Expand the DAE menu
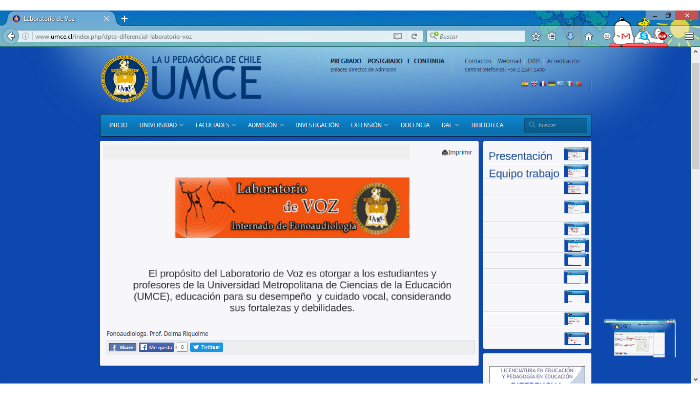 (450, 125)
